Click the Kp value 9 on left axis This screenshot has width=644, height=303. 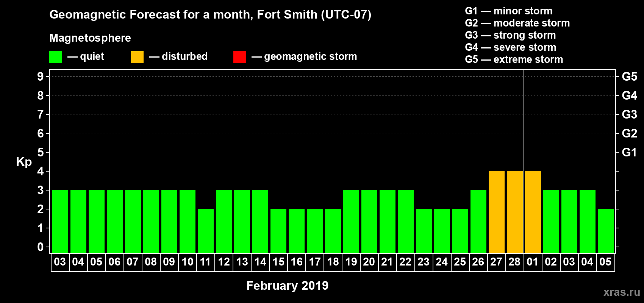tap(41, 77)
